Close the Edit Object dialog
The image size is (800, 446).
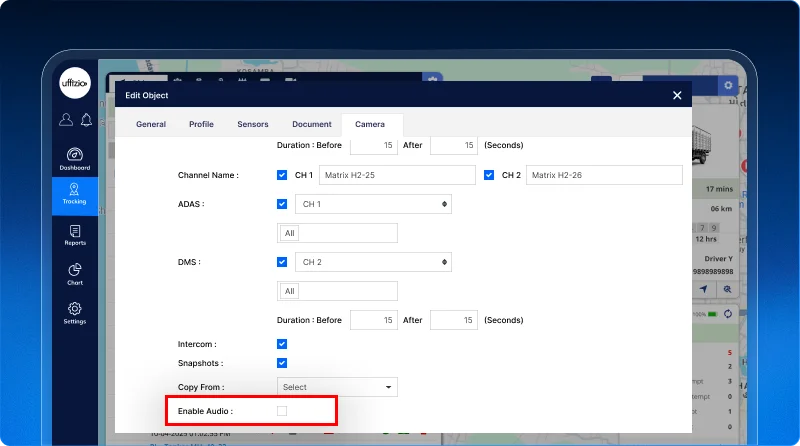(x=677, y=95)
